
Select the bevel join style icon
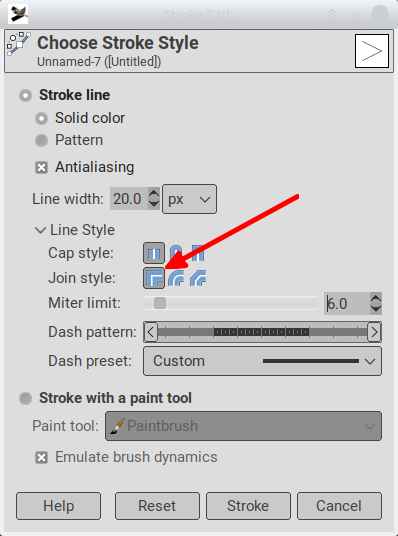point(198,278)
